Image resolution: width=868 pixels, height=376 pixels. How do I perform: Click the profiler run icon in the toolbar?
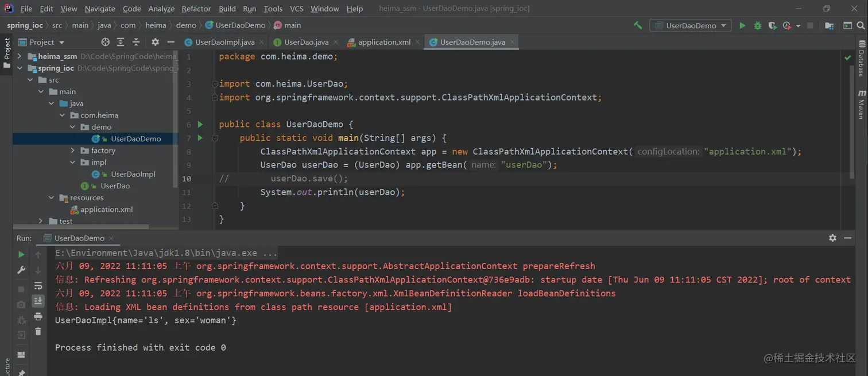tap(787, 25)
